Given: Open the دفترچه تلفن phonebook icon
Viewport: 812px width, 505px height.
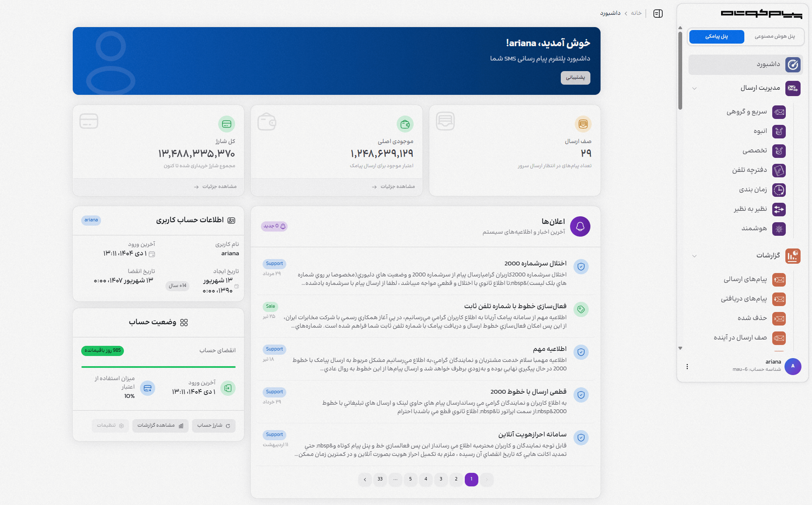Looking at the screenshot, I should click(x=779, y=171).
